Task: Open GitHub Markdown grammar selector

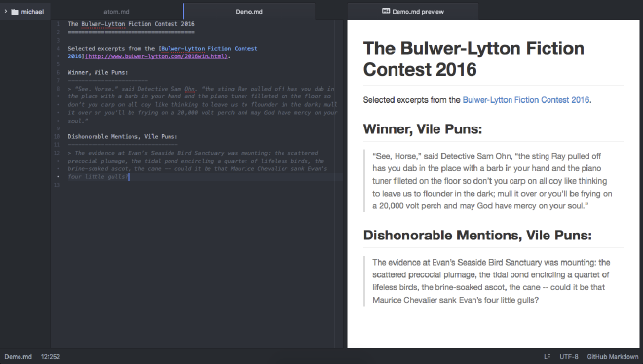Action: (x=613, y=357)
